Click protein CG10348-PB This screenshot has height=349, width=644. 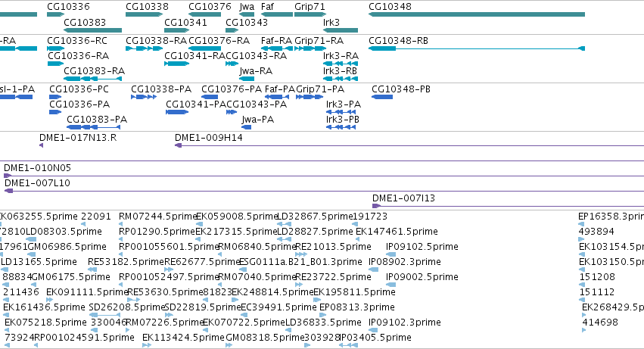pyautogui.click(x=401, y=89)
